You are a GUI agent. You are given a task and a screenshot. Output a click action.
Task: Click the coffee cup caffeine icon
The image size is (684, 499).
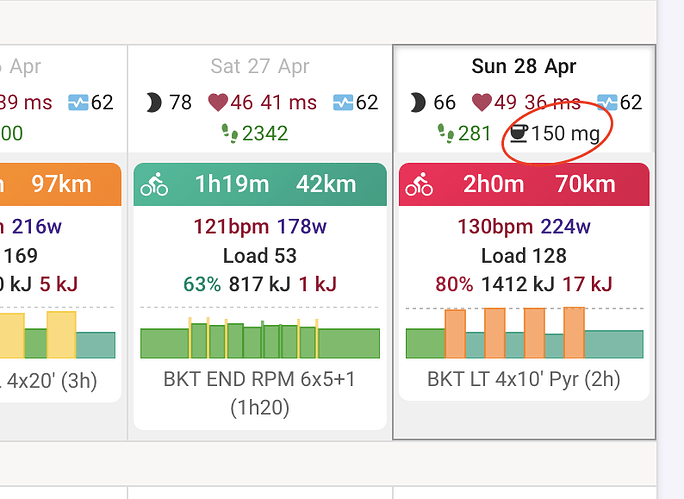point(519,133)
